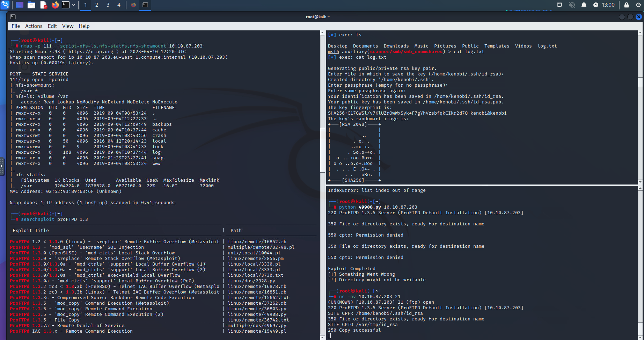The height and width of the screenshot is (340, 644).
Task: Open the Help menu
Action: coord(84,26)
